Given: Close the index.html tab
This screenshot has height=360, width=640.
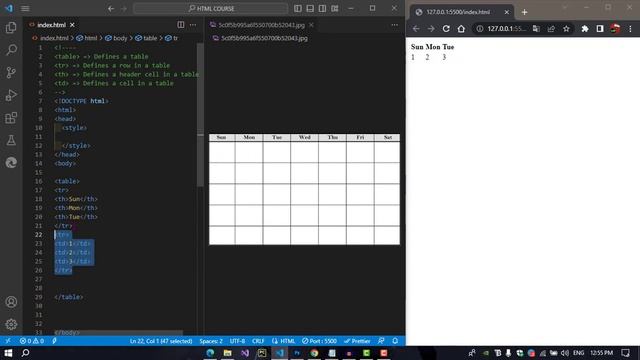Looking at the screenshot, I should [72, 25].
